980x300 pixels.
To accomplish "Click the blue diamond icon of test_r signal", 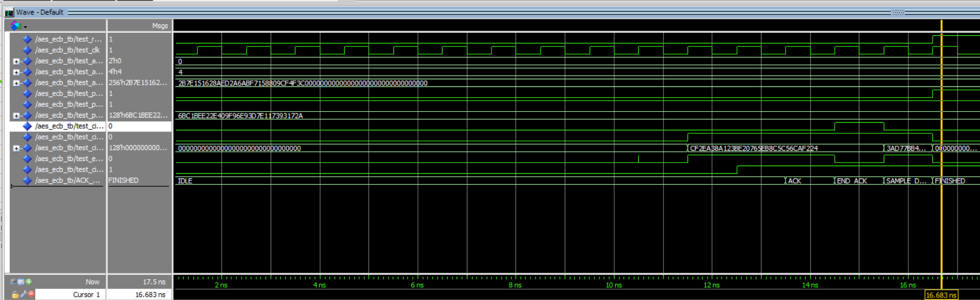I will pos(28,39).
